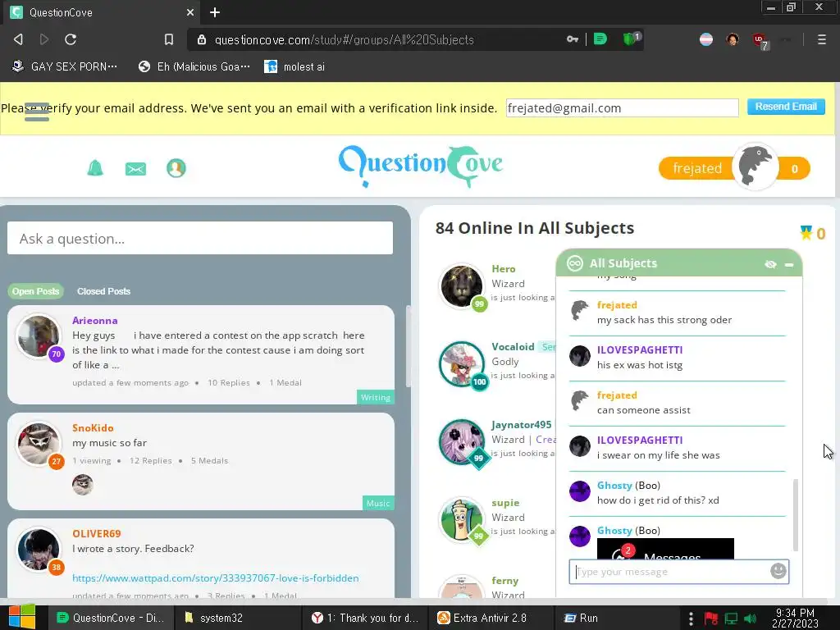Open the messages envelope icon
This screenshot has height=630, width=840.
135,169
